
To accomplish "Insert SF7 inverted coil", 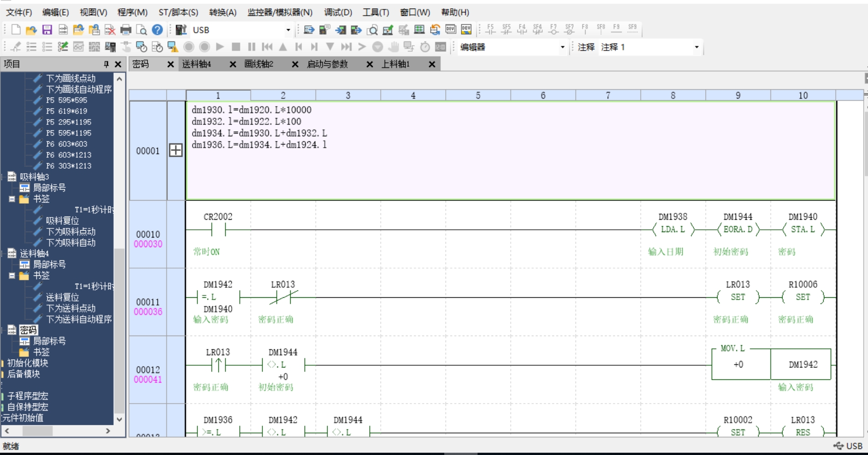I will pyautogui.click(x=569, y=30).
